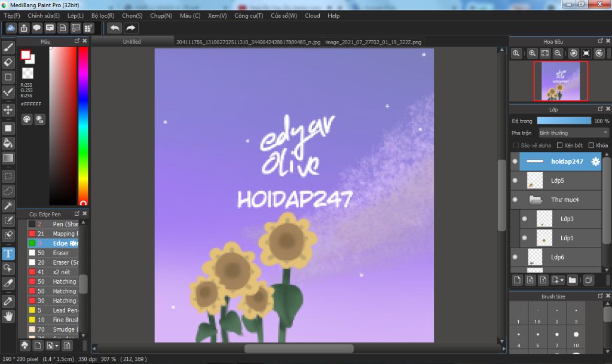Viewport: 612px width, 364px height.
Task: Fit canvas to window in Navigator
Action: tap(545, 53)
